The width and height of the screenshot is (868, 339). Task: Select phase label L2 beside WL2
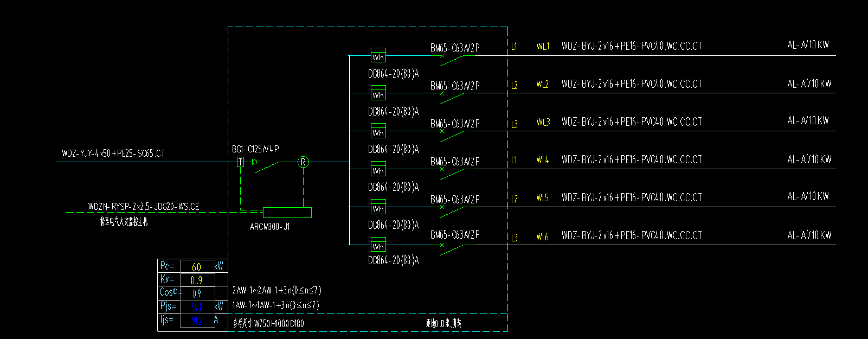coord(514,85)
